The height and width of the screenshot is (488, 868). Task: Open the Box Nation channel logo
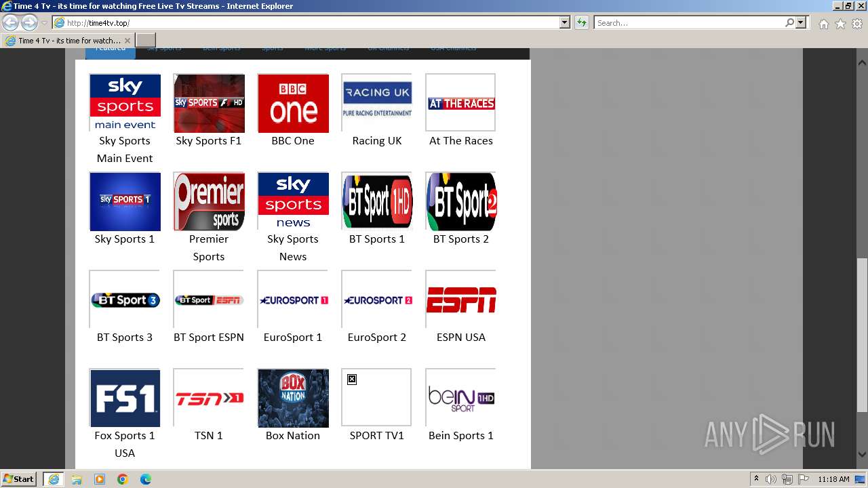click(x=293, y=398)
